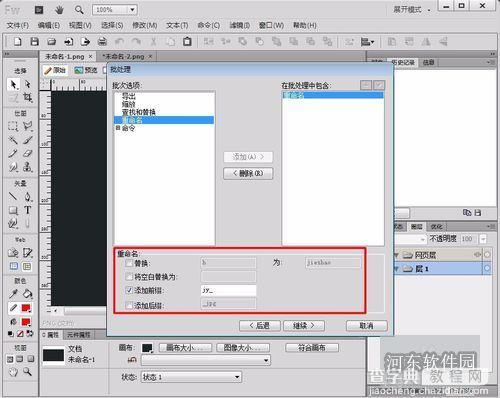Click the Save icon in main toolbar
This screenshot has width=500, height=398.
34,42
